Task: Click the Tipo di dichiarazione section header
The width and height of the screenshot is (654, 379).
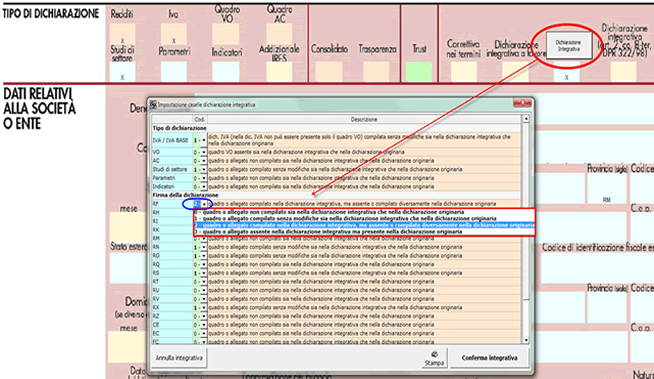Action: 179,128
